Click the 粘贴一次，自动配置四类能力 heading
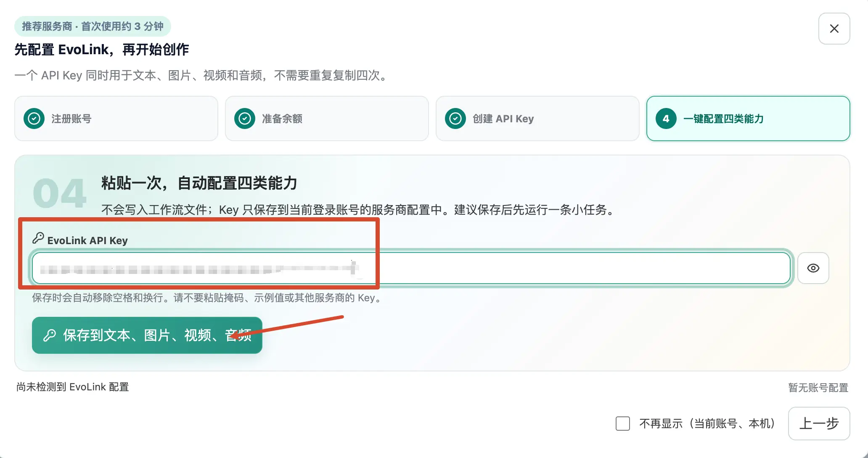 pyautogui.click(x=199, y=183)
